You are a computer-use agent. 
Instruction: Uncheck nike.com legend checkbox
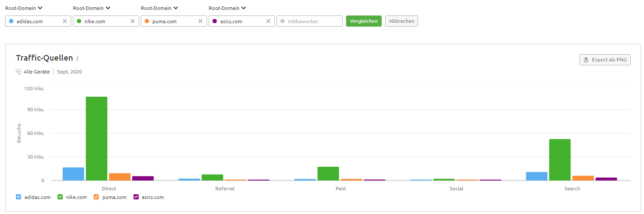[x=60, y=197]
